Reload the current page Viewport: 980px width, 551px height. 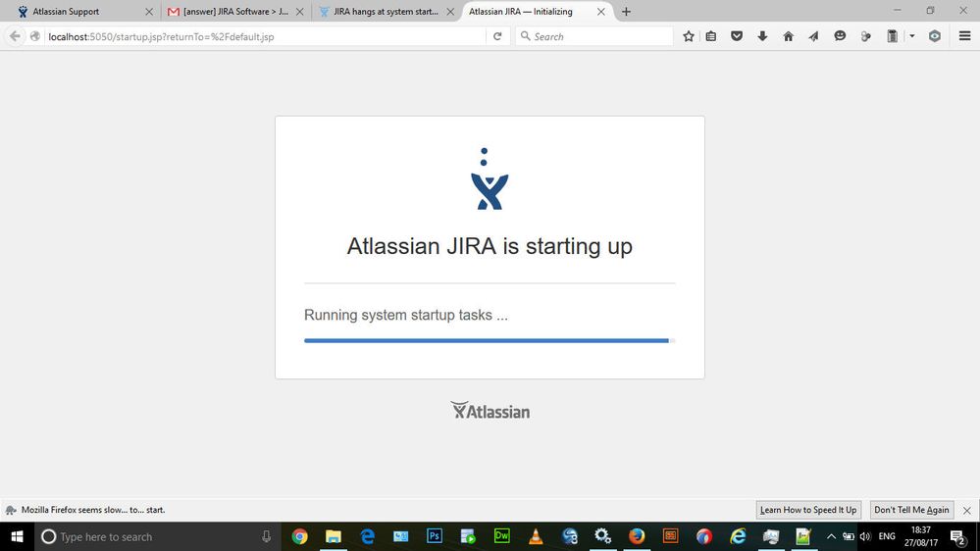tap(497, 36)
